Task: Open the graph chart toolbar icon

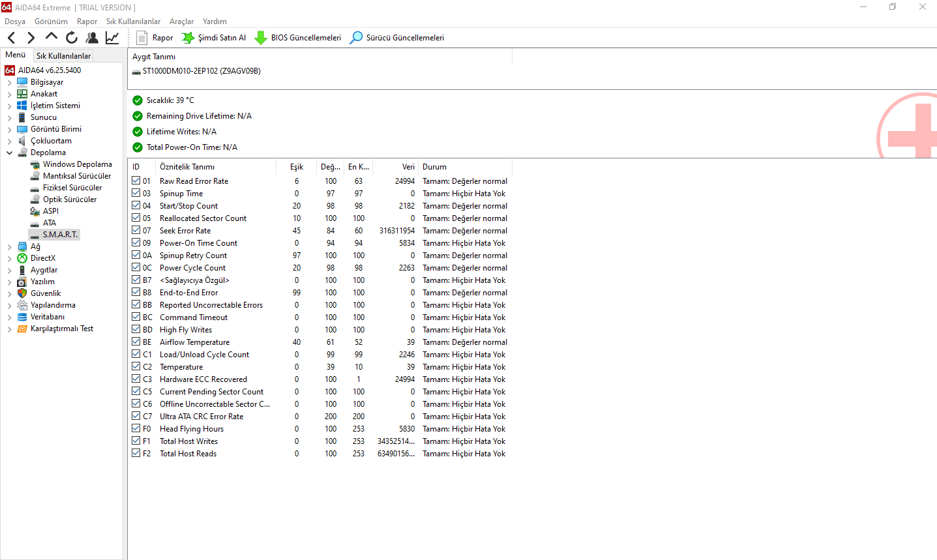Action: tap(112, 38)
